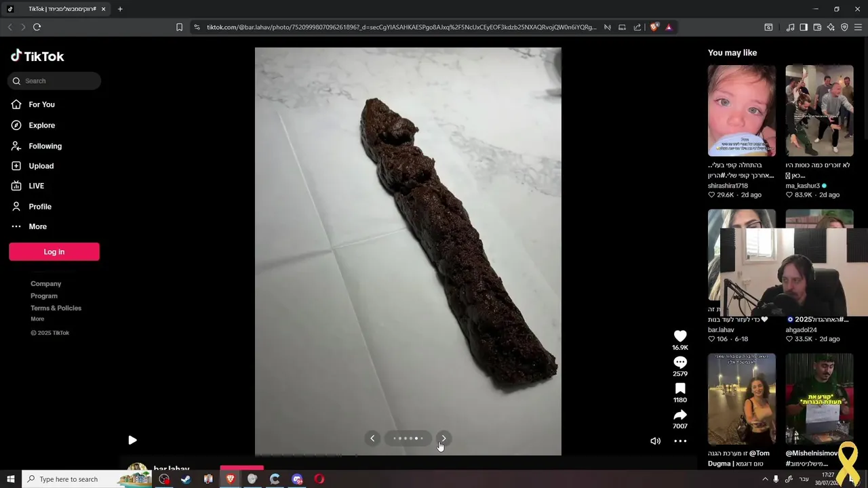Open LIVE section
This screenshot has height=488, width=868.
click(x=37, y=186)
